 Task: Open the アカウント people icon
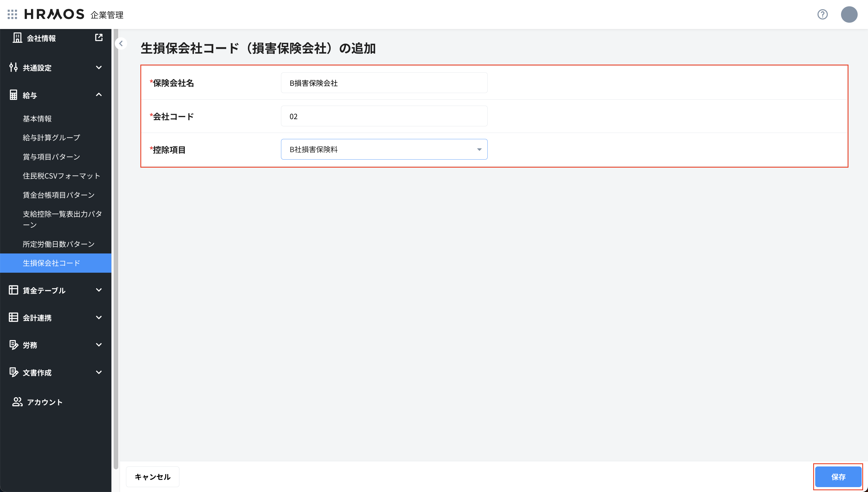(18, 402)
